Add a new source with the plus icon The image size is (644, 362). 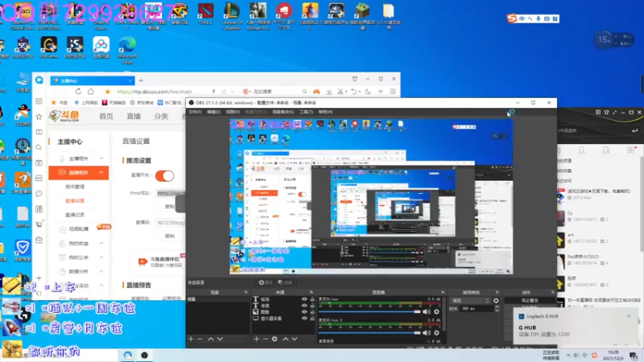point(256,339)
